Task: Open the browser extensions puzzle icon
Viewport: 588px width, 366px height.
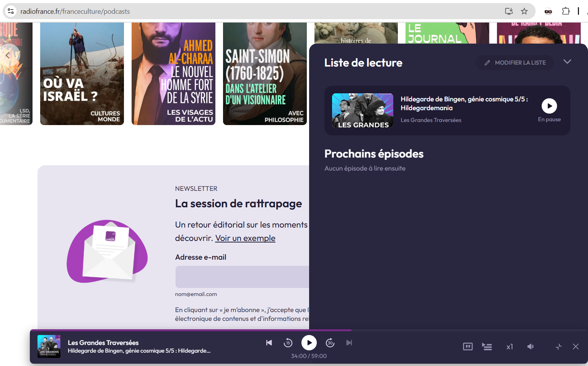Action: [x=565, y=11]
